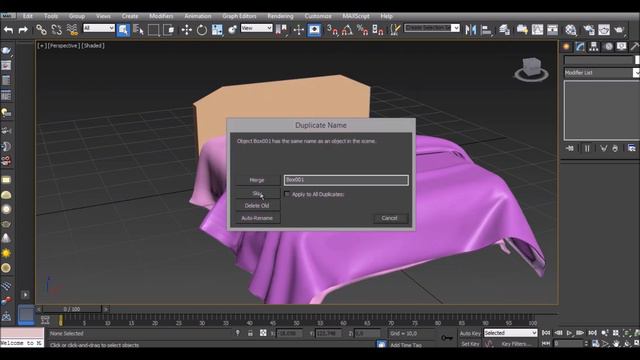The image size is (640, 360).
Task: Click the Skip button in dialog
Action: pos(258,193)
